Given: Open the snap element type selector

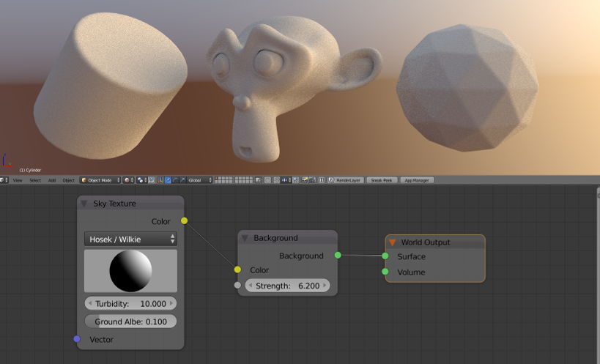Looking at the screenshot, I should (x=286, y=180).
